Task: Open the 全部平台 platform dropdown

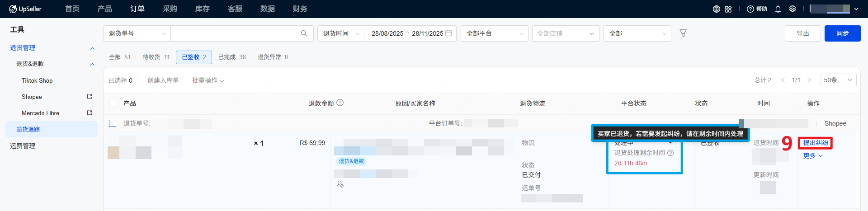Action: pos(494,33)
